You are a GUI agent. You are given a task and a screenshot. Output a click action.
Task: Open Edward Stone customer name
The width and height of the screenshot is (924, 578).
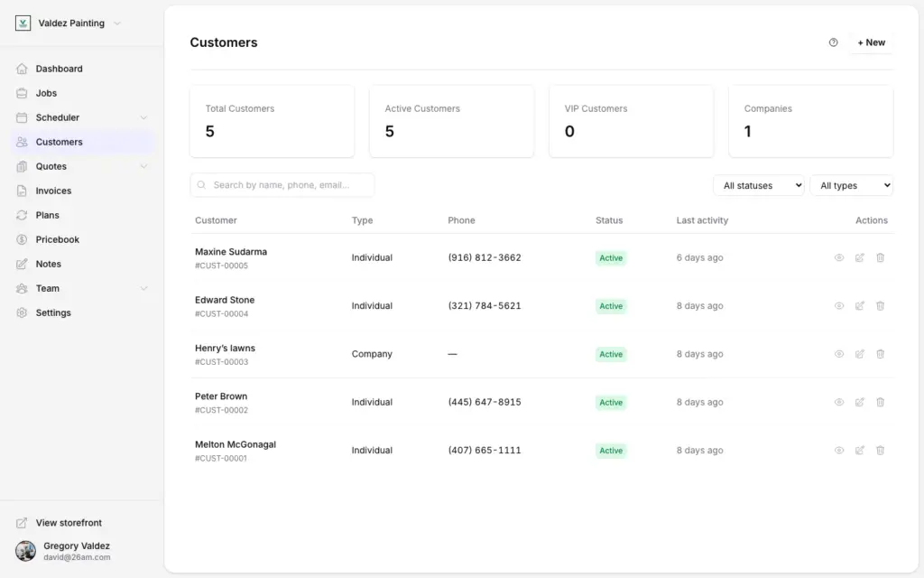pos(225,300)
